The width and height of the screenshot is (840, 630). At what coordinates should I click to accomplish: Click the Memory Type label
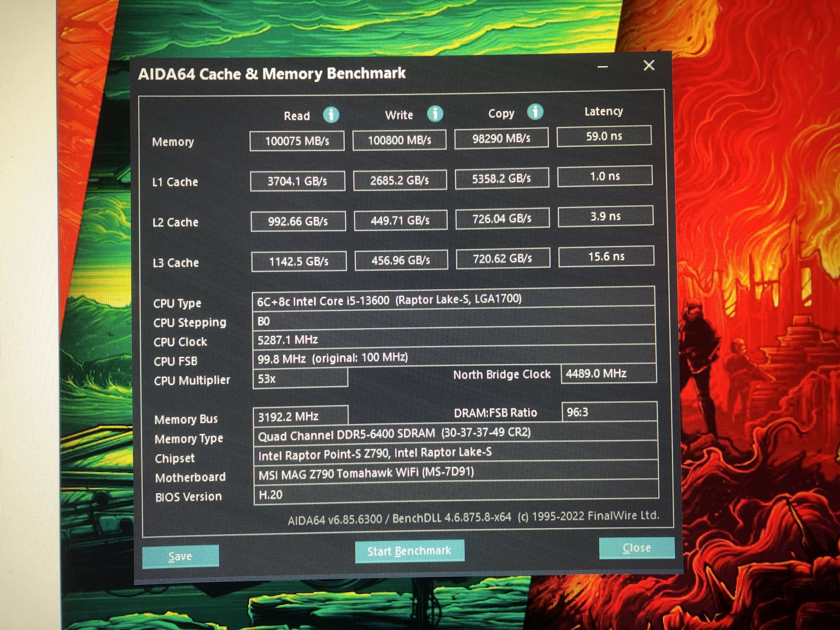coord(189,439)
